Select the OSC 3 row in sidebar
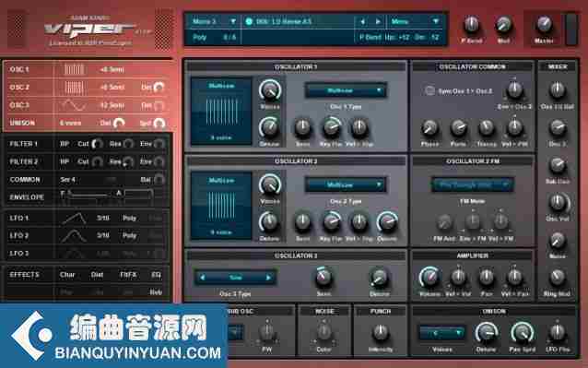Image resolution: width=588 pixels, height=368 pixels. point(87,105)
